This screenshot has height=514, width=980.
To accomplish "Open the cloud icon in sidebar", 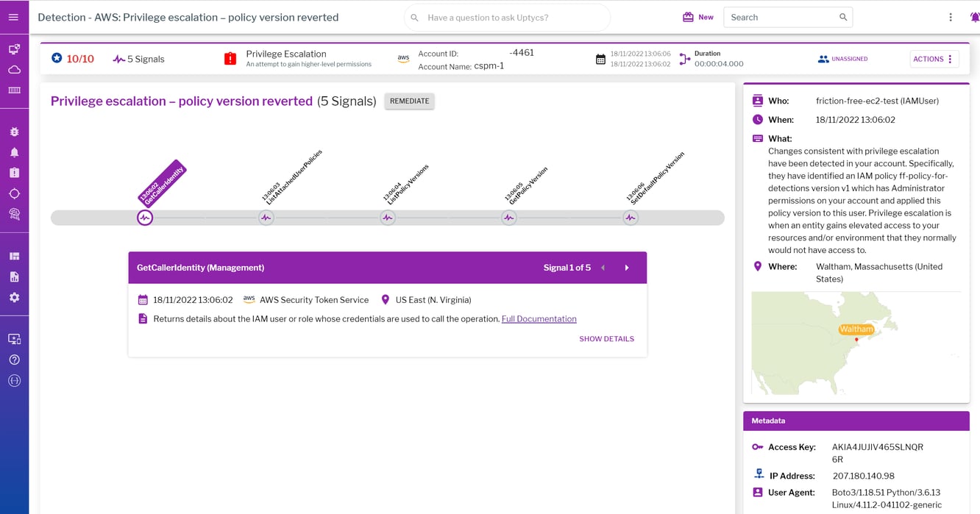I will pos(14,70).
